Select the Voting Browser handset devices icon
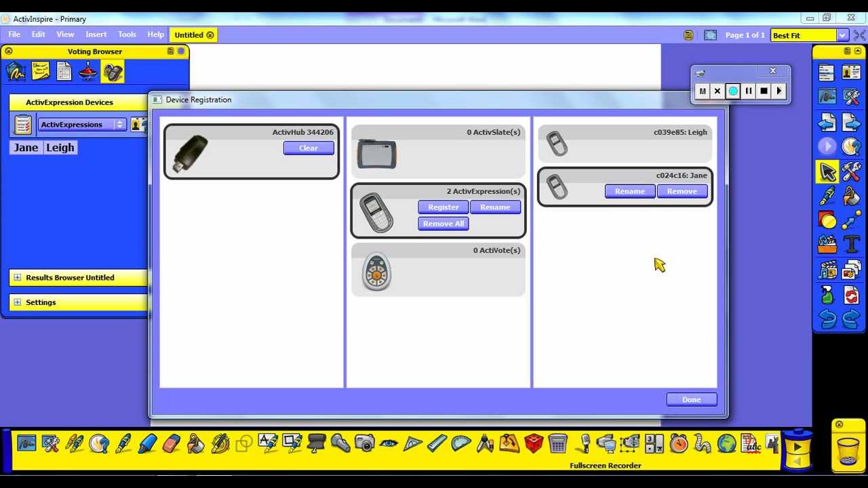Viewport: 868px width, 488px height. 113,71
